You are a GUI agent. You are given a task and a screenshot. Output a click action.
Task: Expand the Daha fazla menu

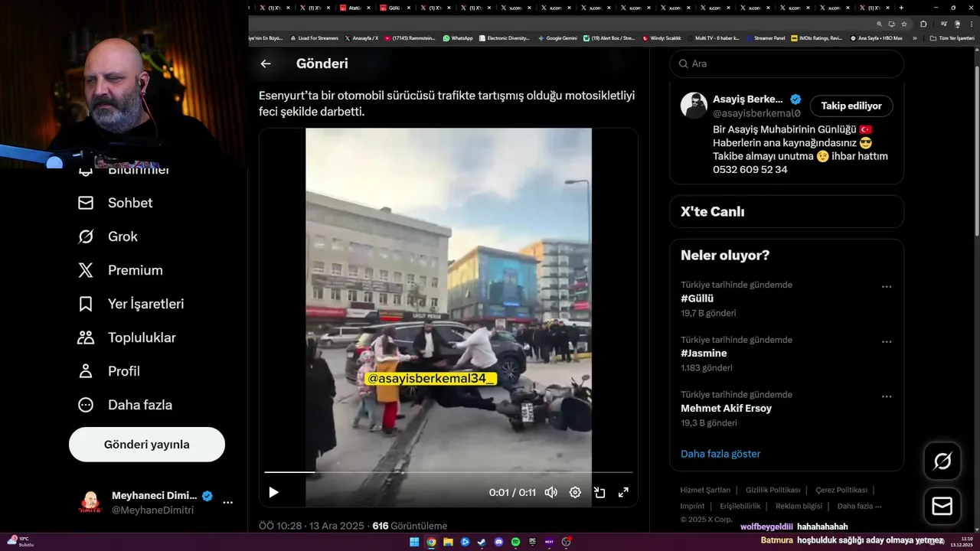(x=125, y=405)
